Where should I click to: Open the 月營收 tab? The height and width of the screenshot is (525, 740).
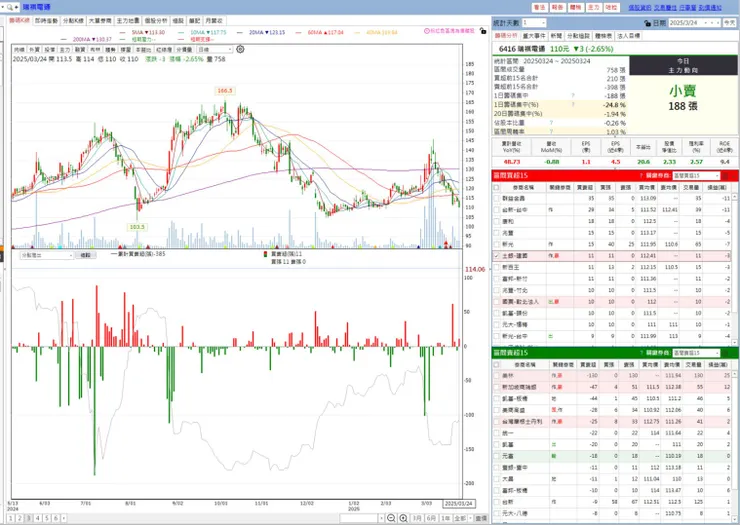click(214, 21)
